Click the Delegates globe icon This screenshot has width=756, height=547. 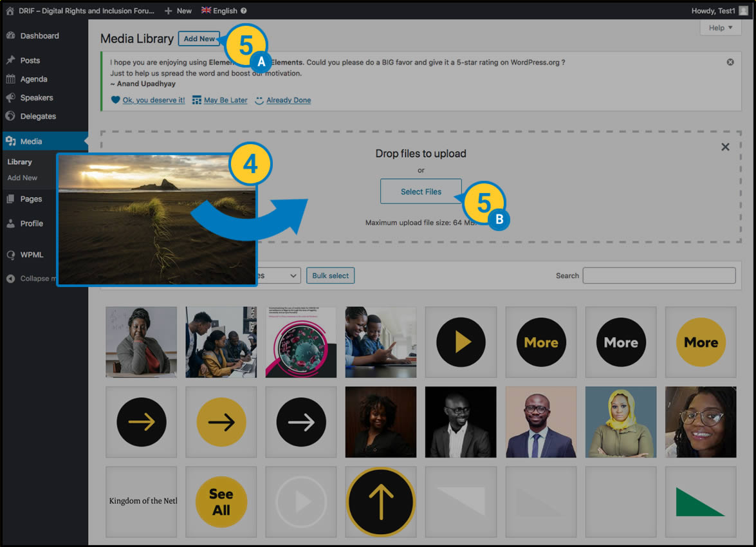[x=11, y=116]
